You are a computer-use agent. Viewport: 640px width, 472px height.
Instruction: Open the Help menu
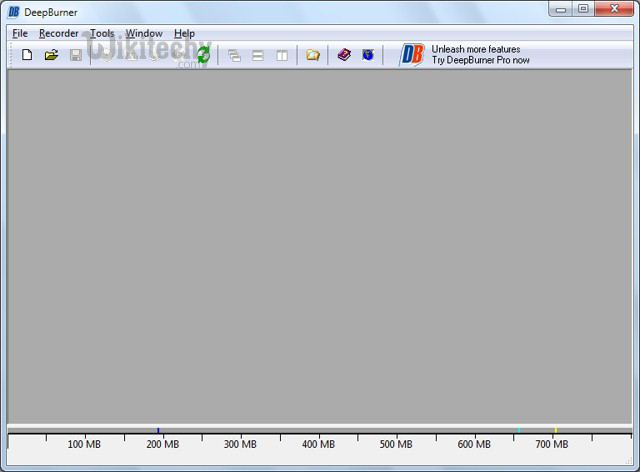(184, 33)
